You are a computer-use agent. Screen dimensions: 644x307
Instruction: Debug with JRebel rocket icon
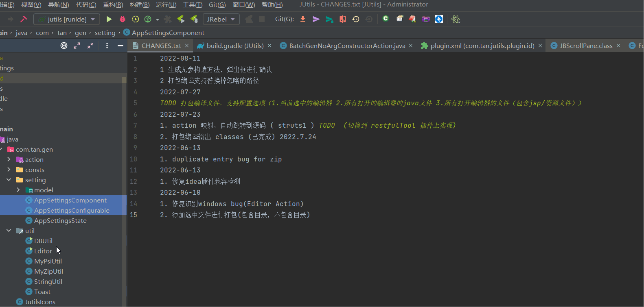194,19
